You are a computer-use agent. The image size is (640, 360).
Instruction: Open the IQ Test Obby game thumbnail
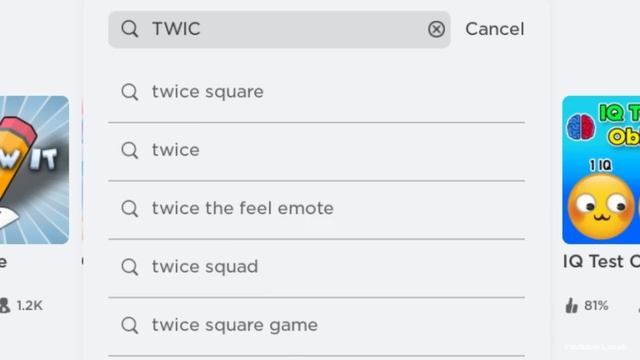601,170
